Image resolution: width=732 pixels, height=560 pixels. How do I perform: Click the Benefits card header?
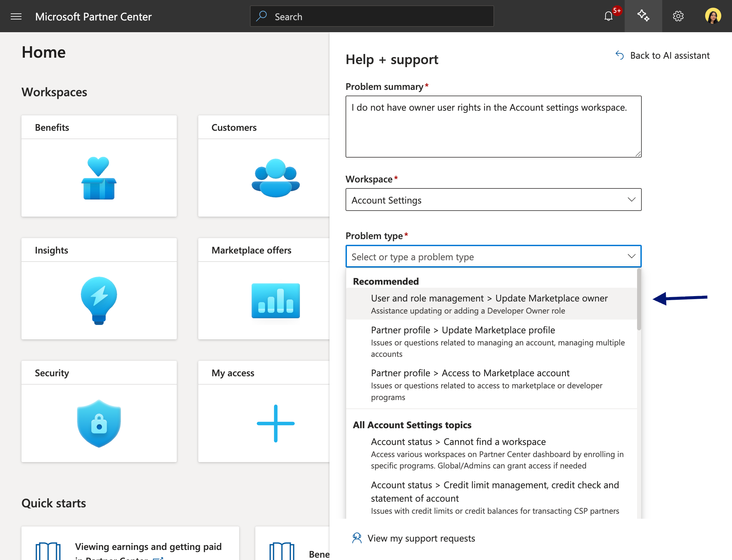click(99, 127)
